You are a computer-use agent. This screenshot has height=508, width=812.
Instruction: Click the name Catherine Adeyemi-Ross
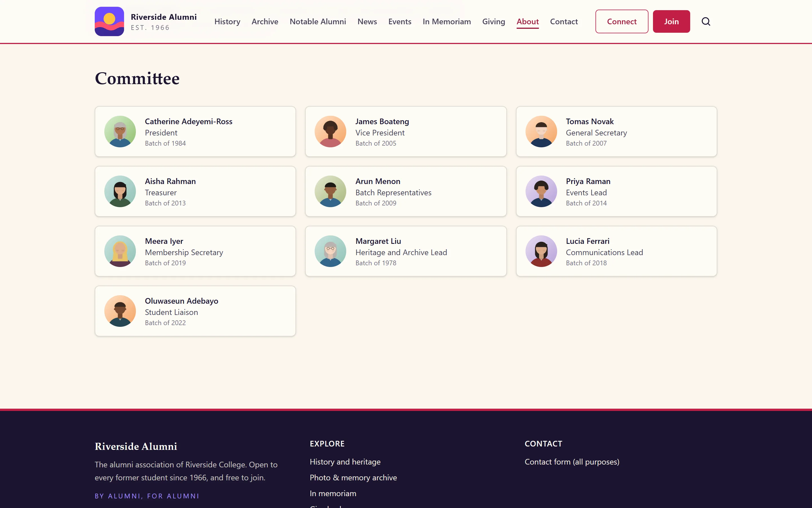(x=189, y=121)
